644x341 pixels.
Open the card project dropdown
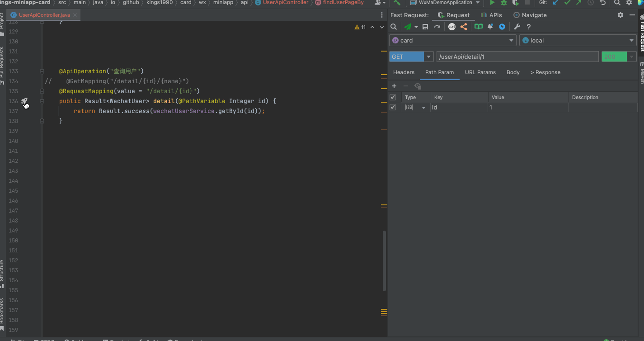pyautogui.click(x=452, y=40)
